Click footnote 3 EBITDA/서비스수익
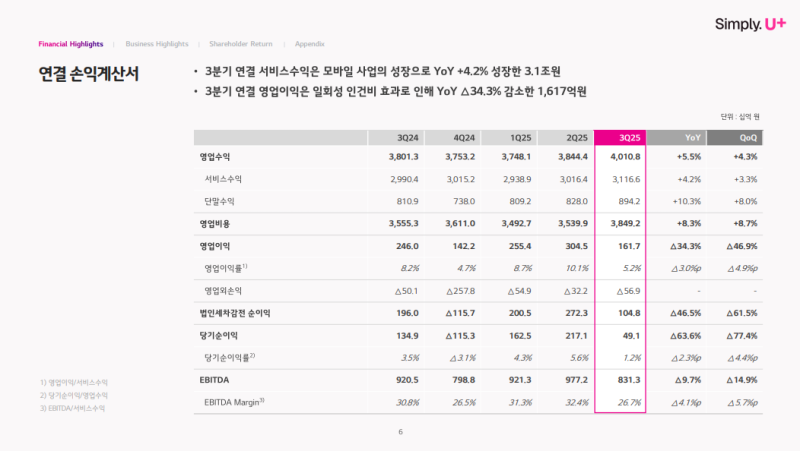 point(73,408)
